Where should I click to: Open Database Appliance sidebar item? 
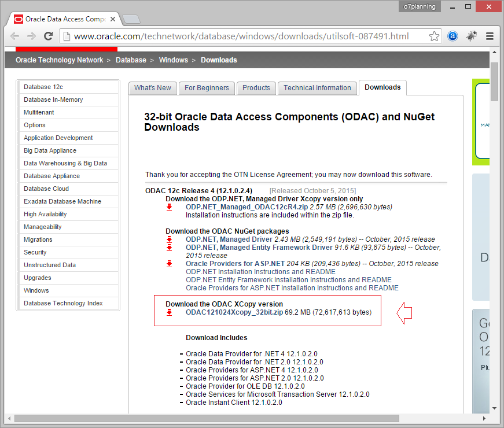click(x=68, y=176)
